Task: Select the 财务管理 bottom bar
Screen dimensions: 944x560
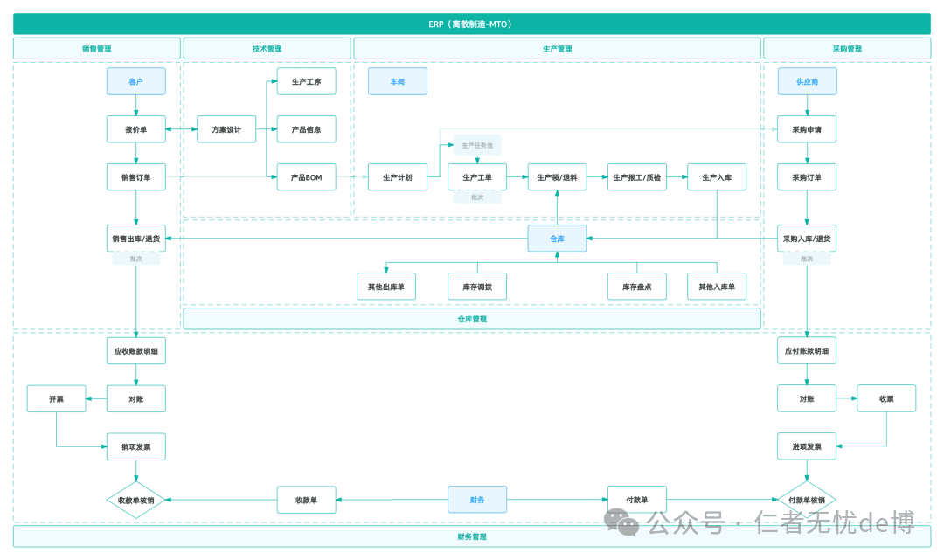Action: tap(472, 536)
